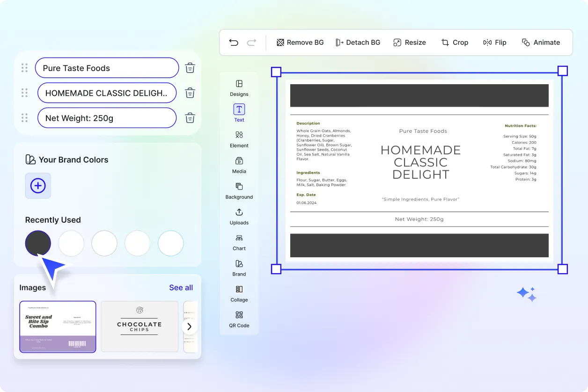Insert a QR Code from the sidebar

click(x=239, y=320)
